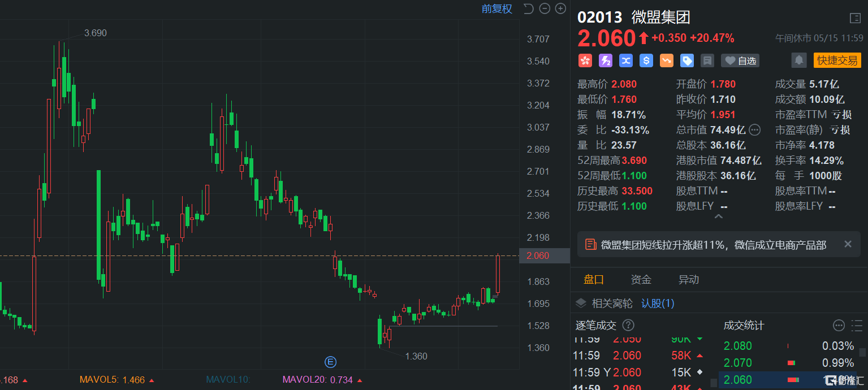Screen dimensions: 868x390
Task: Click the 最低价 1.760 value
Action: point(624,99)
